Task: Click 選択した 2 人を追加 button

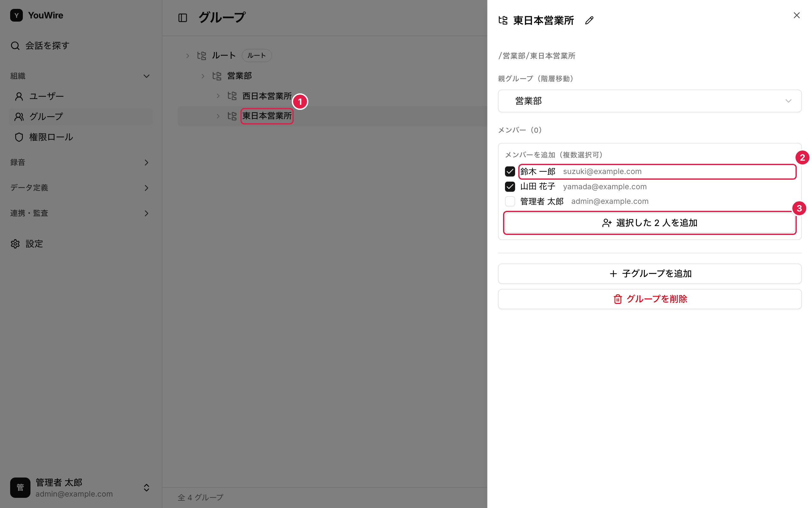Action: click(x=650, y=223)
